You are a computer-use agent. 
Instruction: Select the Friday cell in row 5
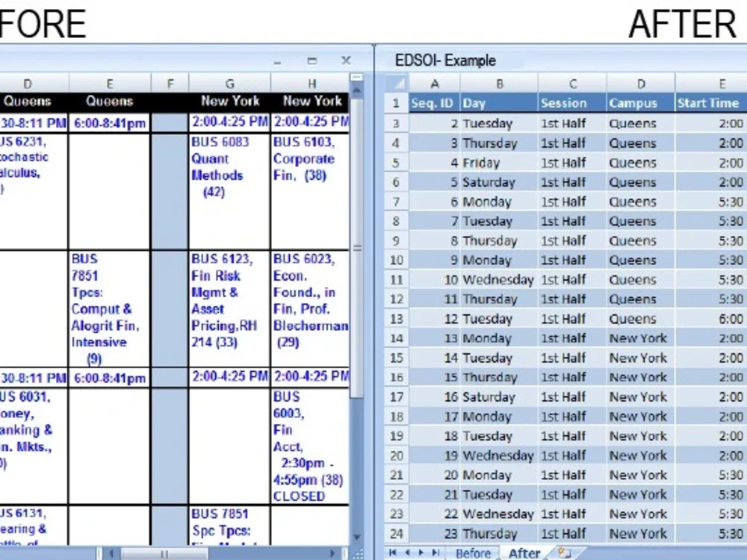[499, 163]
